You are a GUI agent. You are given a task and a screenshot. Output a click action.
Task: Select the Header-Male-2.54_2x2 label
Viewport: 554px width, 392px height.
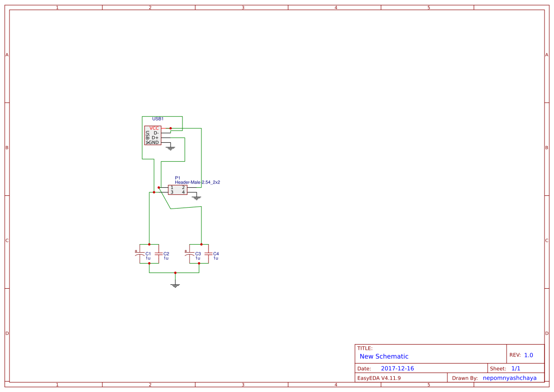coord(198,182)
